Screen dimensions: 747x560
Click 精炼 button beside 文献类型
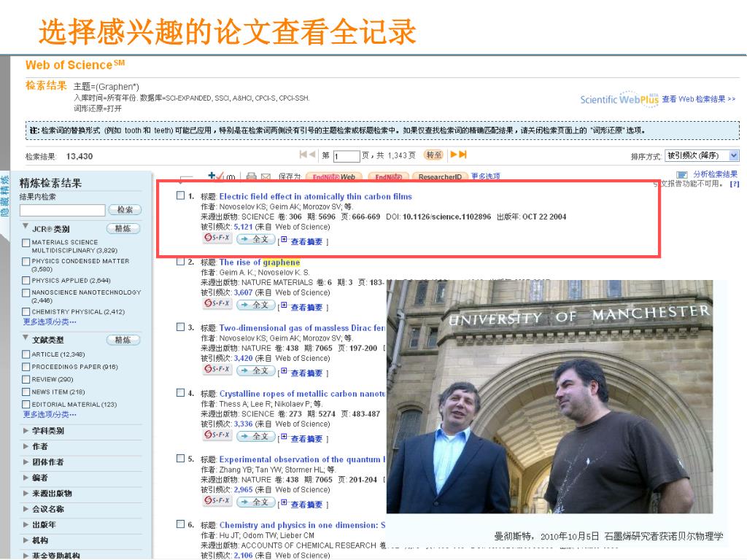pyautogui.click(x=123, y=340)
